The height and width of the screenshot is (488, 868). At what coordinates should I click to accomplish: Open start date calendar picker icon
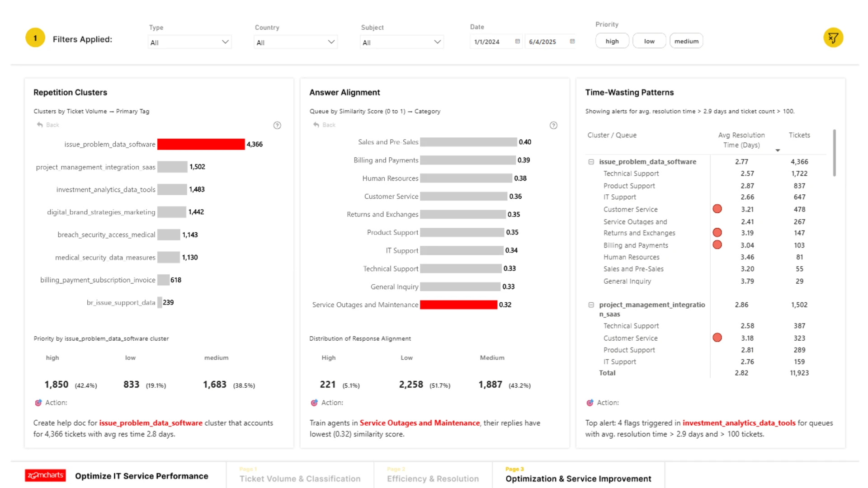point(518,42)
